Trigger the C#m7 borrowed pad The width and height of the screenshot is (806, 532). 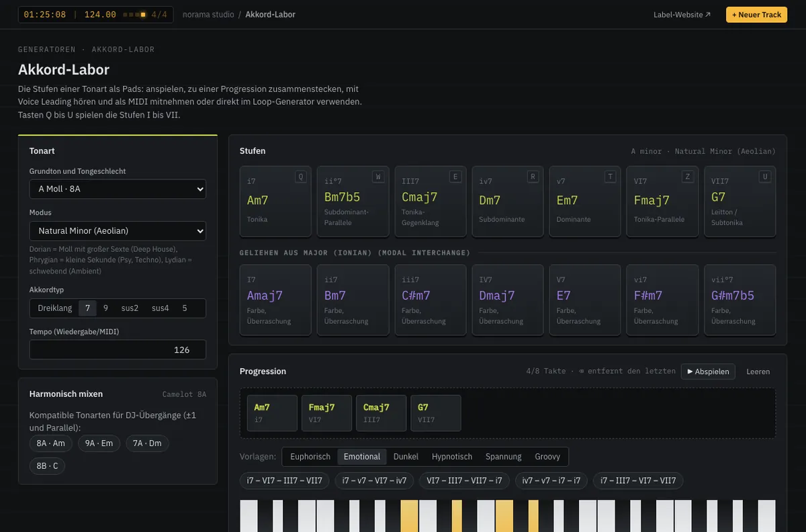click(x=431, y=300)
